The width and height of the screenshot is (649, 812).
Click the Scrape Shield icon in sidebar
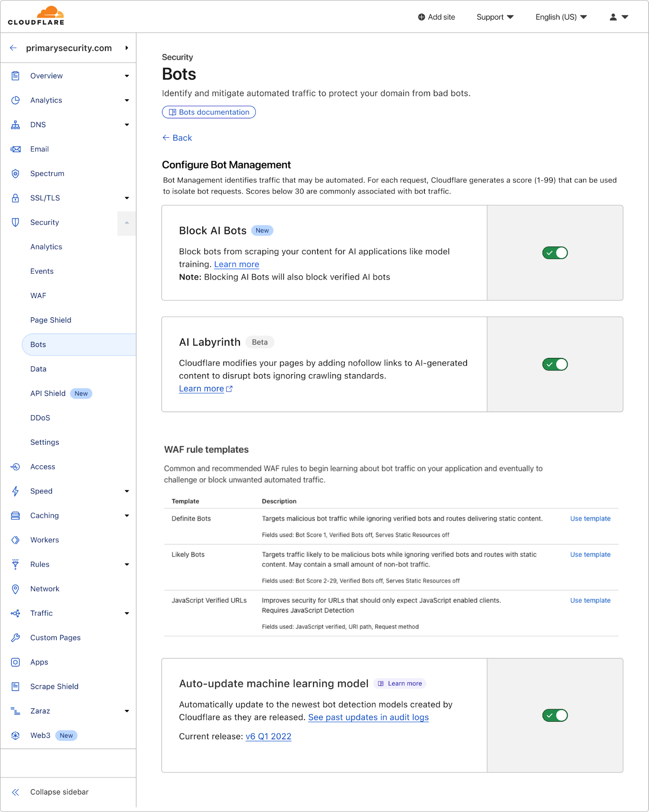(x=15, y=686)
